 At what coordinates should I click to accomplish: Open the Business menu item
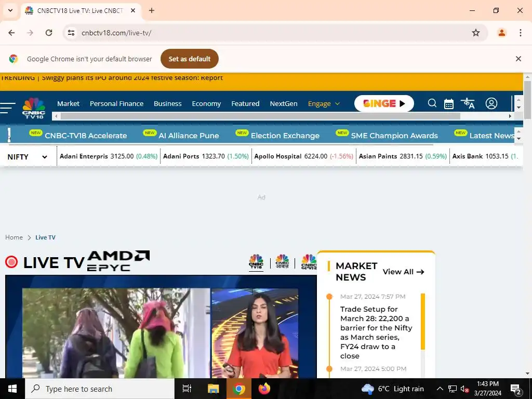(168, 103)
